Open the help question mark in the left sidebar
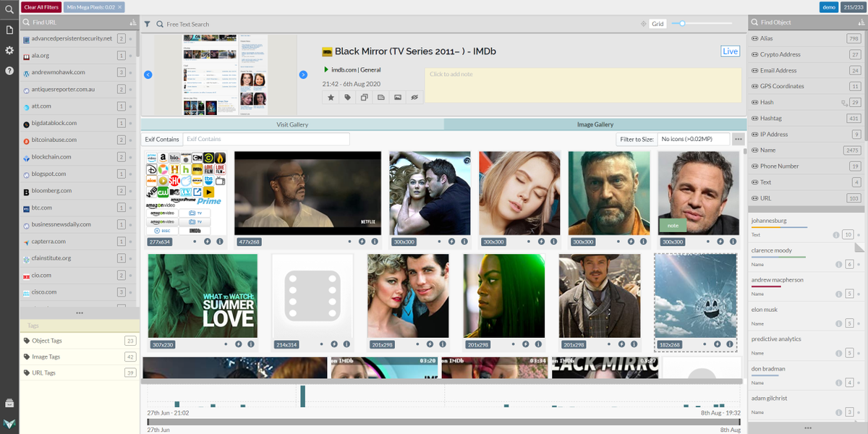 9,71
